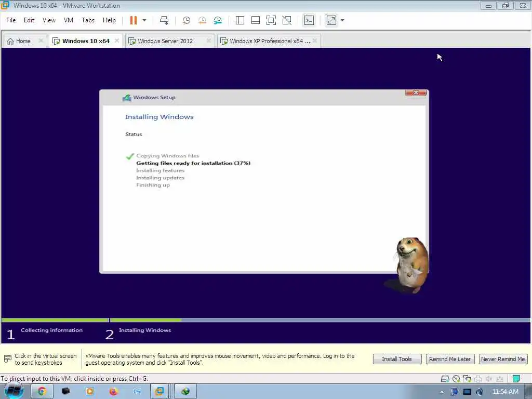
Task: Click the printer device status icon
Action: click(478, 379)
